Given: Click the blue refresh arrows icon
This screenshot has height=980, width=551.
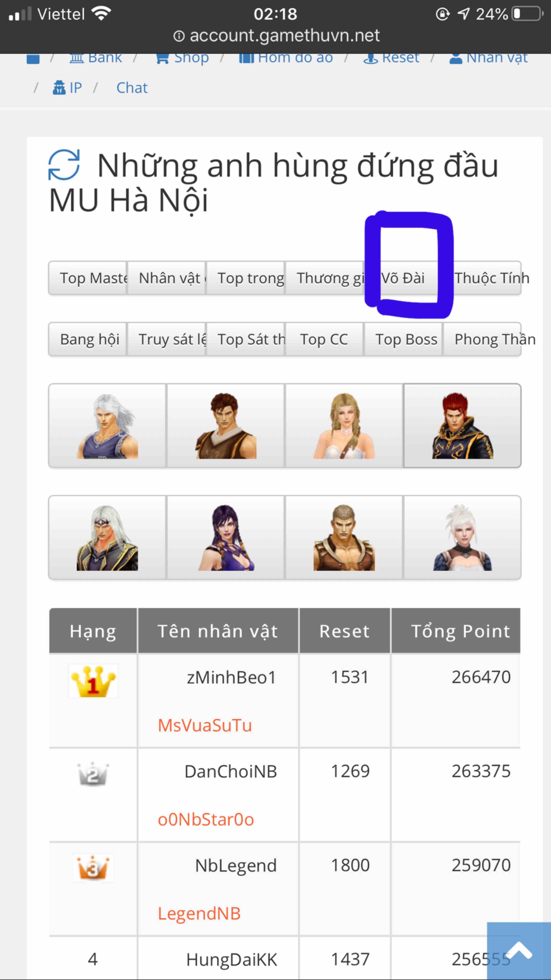Looking at the screenshot, I should tap(64, 165).
